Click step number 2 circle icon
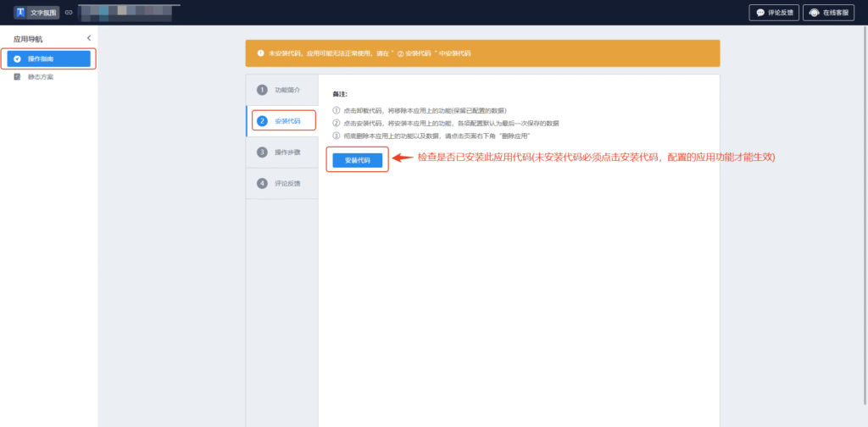 (263, 121)
